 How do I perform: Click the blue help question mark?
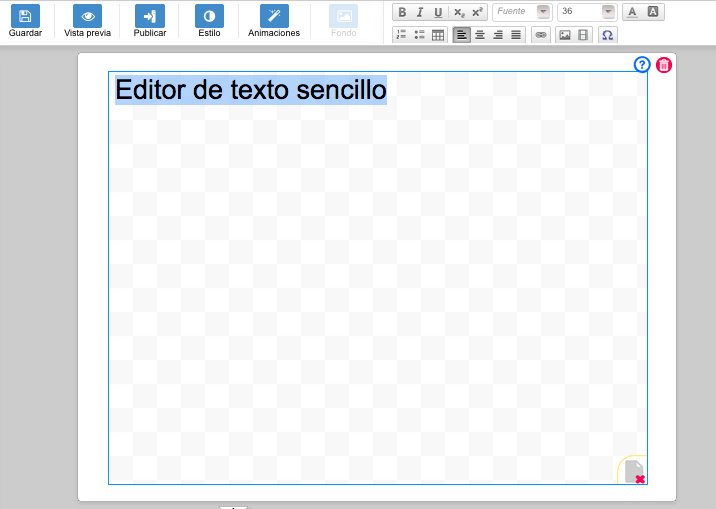(642, 65)
